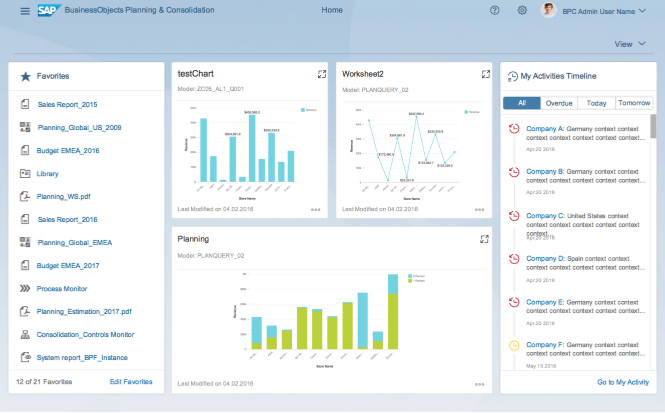Click the Planning stacked bar chart
Image resolution: width=665 pixels, height=413 pixels.
click(x=331, y=320)
